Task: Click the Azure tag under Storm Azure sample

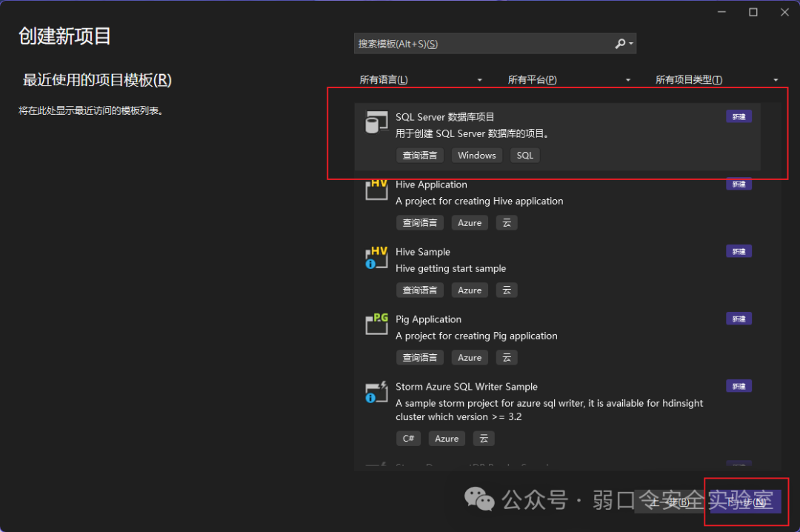Action: pos(447,439)
